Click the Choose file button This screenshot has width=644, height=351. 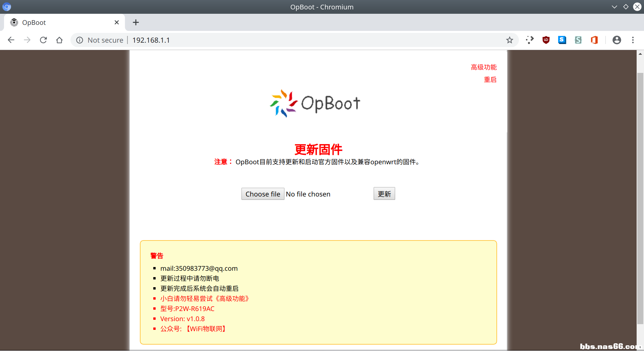click(263, 194)
